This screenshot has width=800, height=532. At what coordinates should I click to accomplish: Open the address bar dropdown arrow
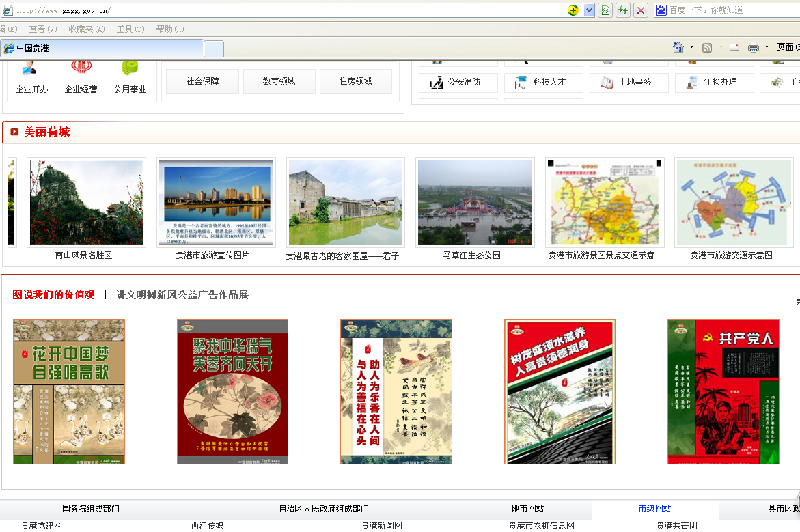click(589, 10)
